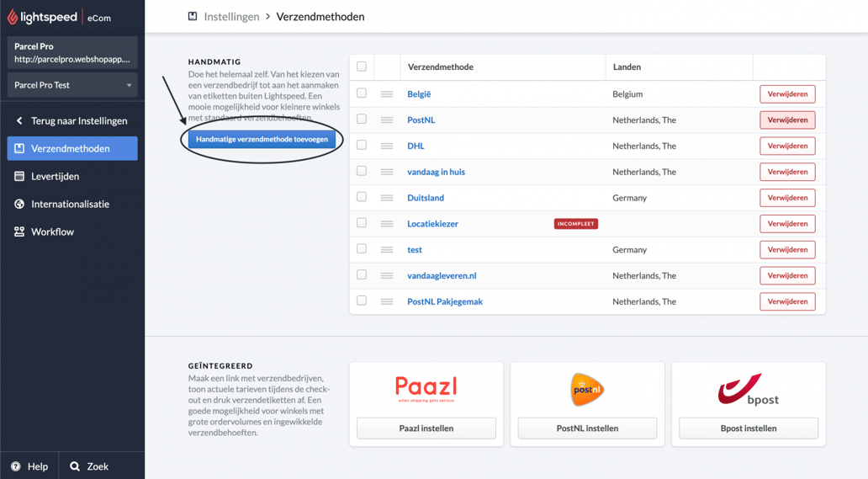
Task: Check the DHL shipping method checkbox
Action: pos(362,146)
